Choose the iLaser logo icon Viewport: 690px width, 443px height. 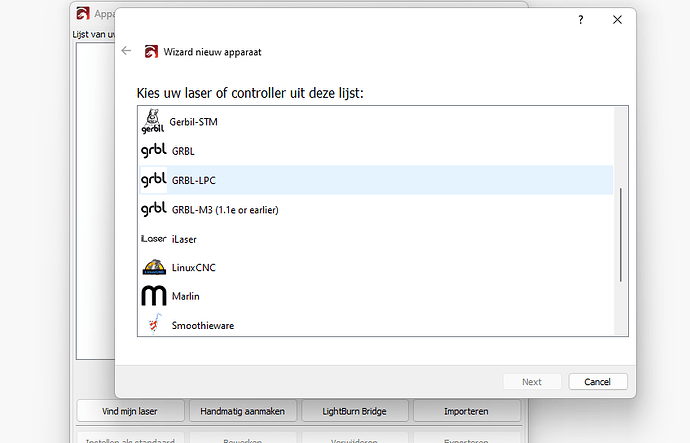154,239
